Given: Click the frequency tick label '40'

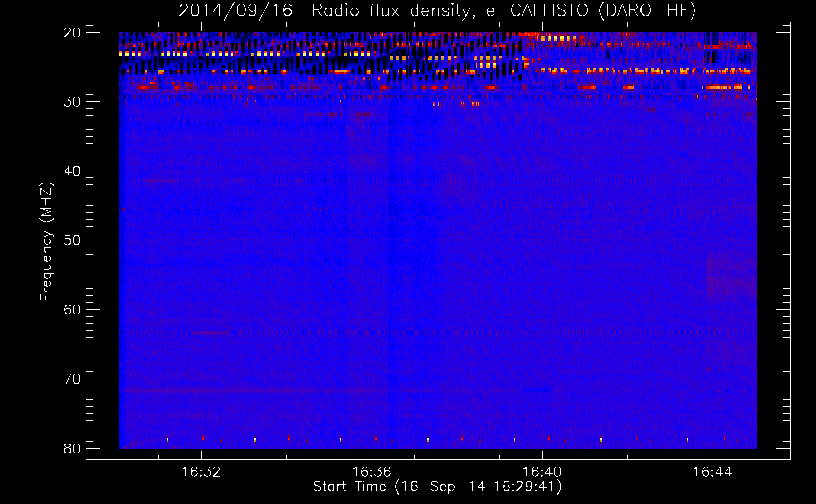Looking at the screenshot, I should pos(72,171).
